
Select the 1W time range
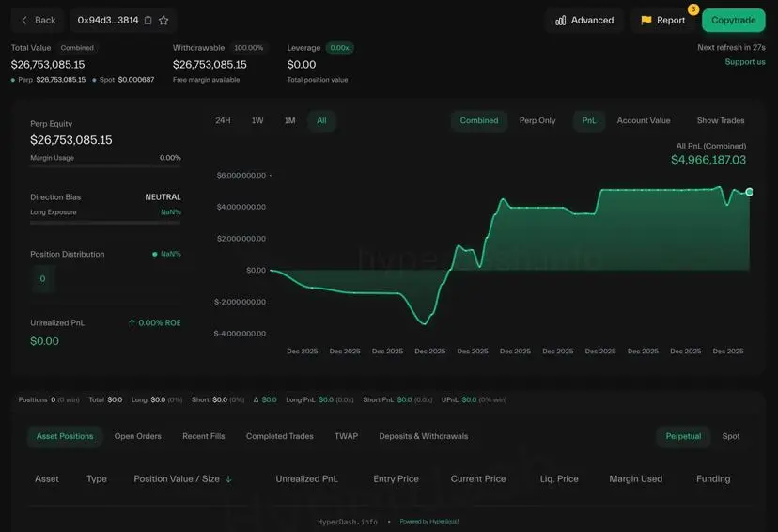pos(257,120)
